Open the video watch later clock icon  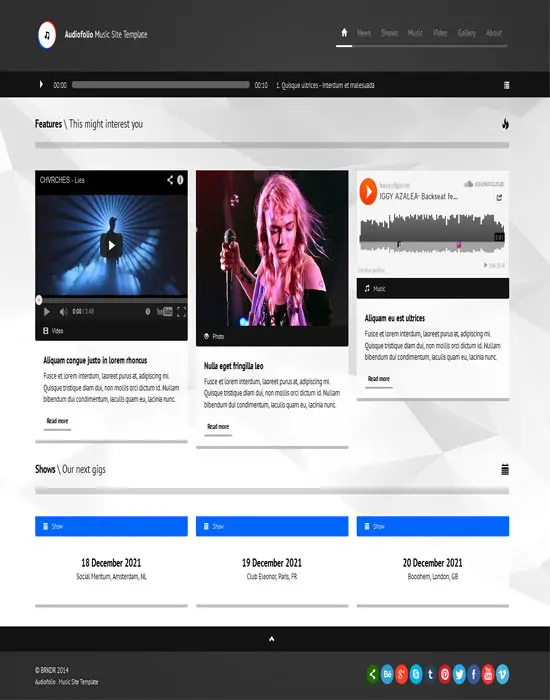[148, 312]
